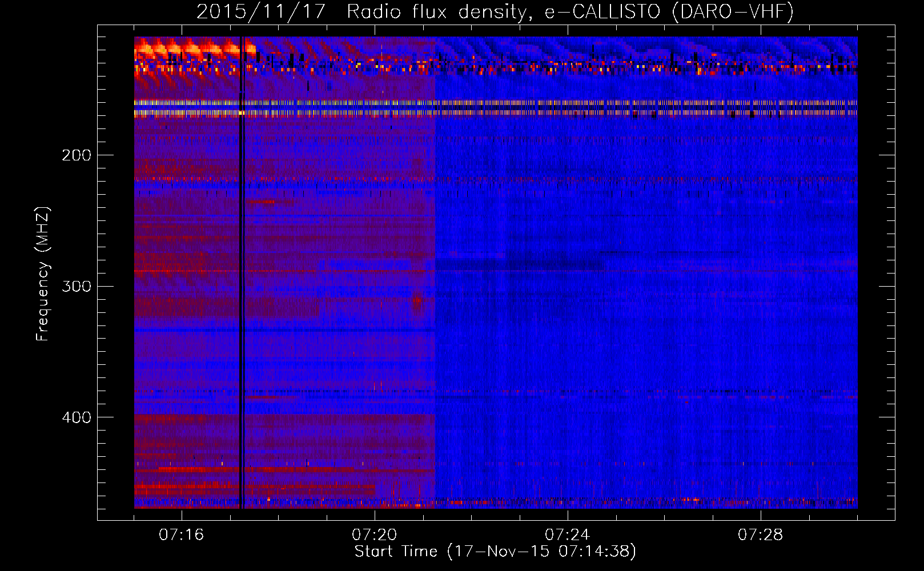
Task: Click the "Start Time (17-Nov-15 07:14:38)" axis label
Action: coord(495,552)
